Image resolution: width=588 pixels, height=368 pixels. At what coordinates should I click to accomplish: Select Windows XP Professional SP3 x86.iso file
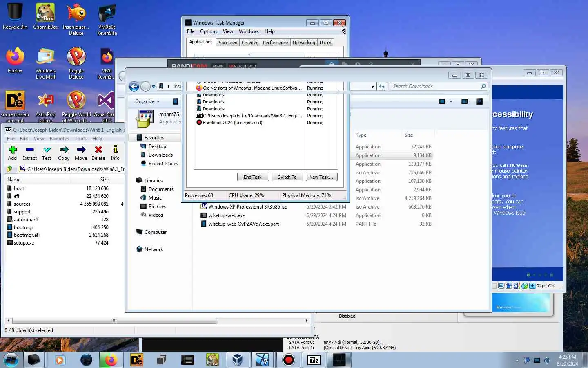point(248,207)
